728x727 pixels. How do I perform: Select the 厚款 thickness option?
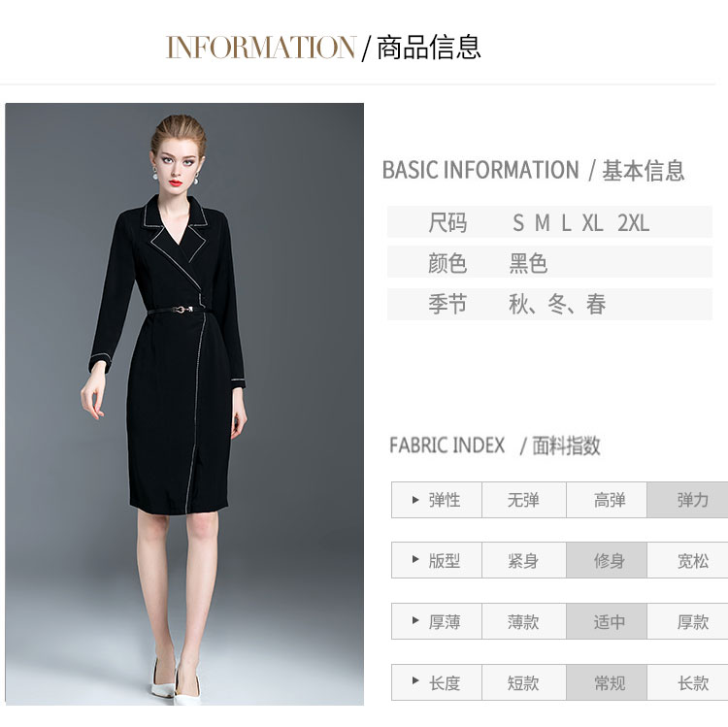[x=687, y=621]
